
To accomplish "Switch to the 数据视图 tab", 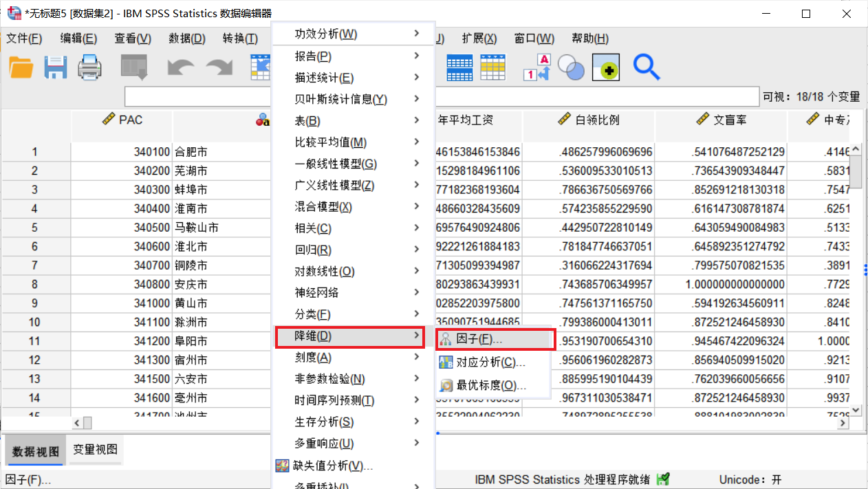I will (36, 450).
